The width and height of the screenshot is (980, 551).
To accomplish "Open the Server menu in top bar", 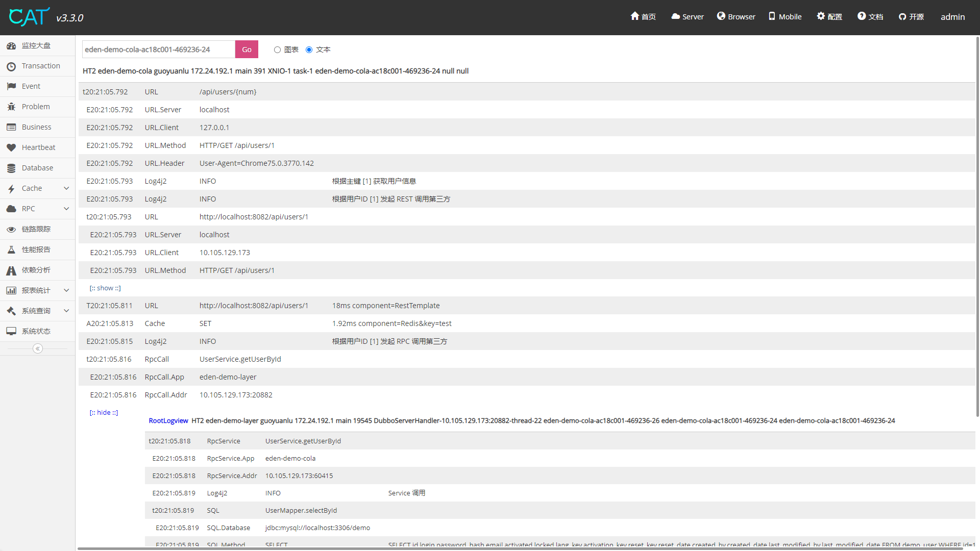I will point(688,17).
